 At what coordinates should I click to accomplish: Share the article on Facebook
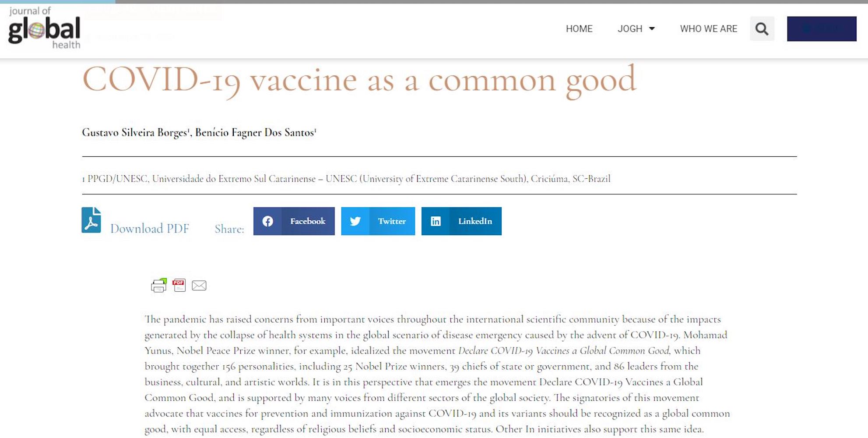pyautogui.click(x=294, y=221)
